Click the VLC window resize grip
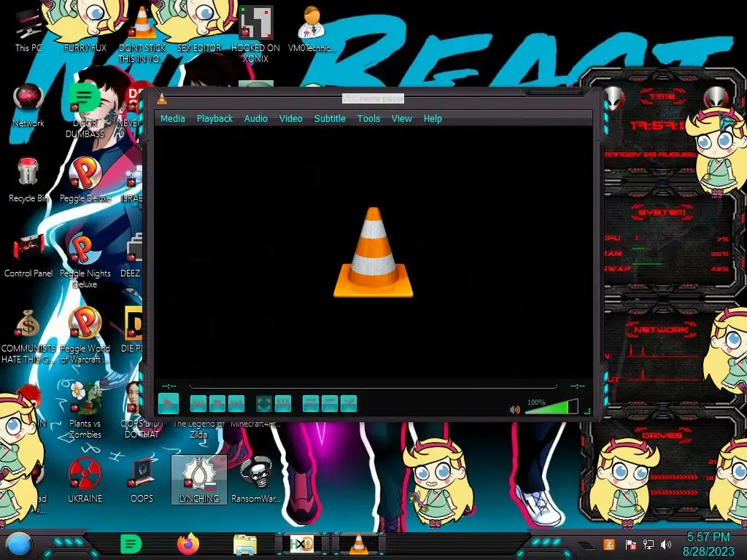The width and height of the screenshot is (747, 560). (x=587, y=411)
